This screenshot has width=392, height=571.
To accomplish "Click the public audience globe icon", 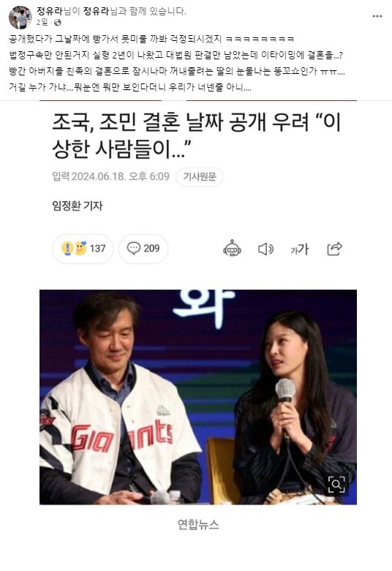I will tap(58, 23).
